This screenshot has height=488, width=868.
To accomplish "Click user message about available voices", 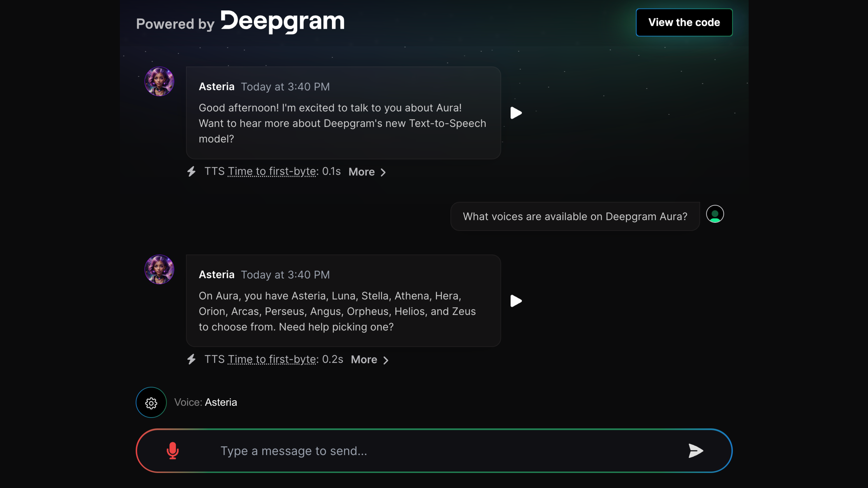I will [575, 217].
